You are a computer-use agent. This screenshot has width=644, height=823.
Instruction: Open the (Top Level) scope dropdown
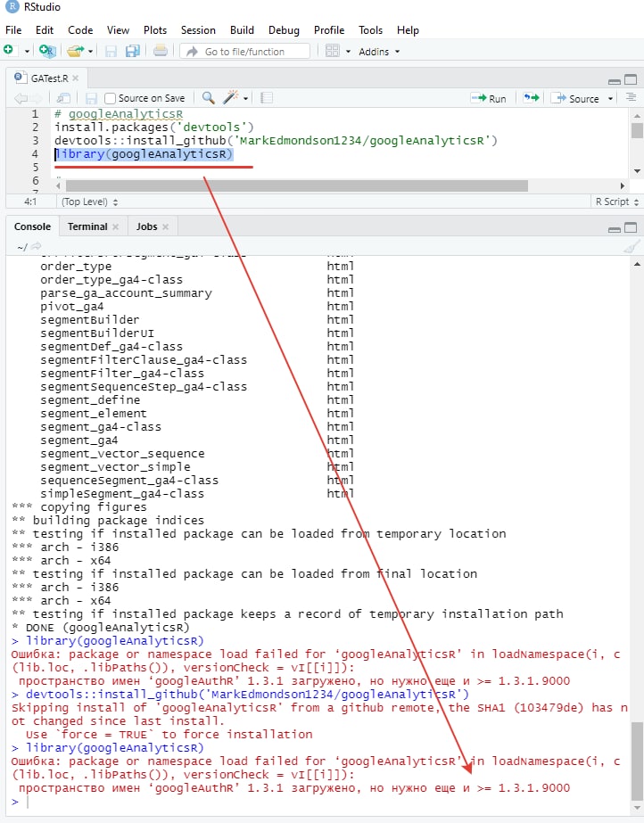click(90, 202)
